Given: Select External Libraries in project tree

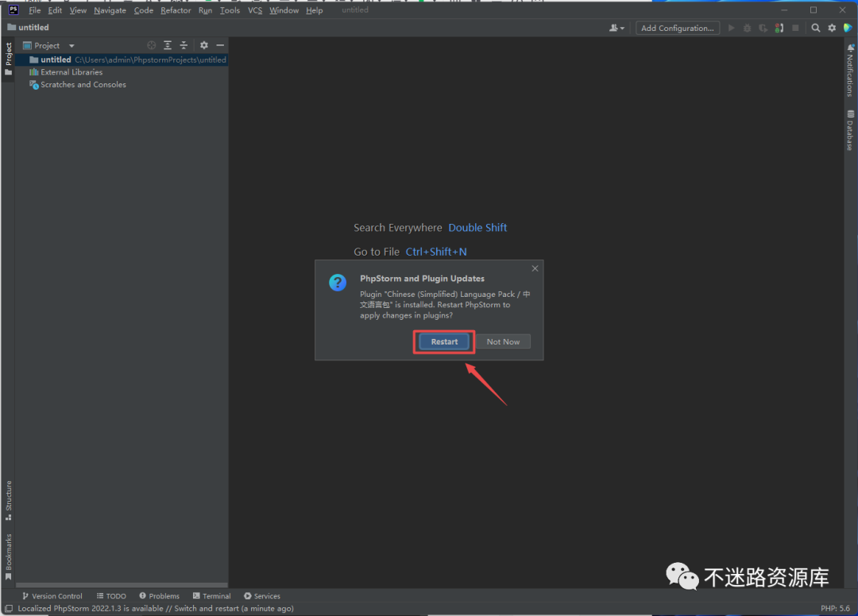Looking at the screenshot, I should (71, 72).
